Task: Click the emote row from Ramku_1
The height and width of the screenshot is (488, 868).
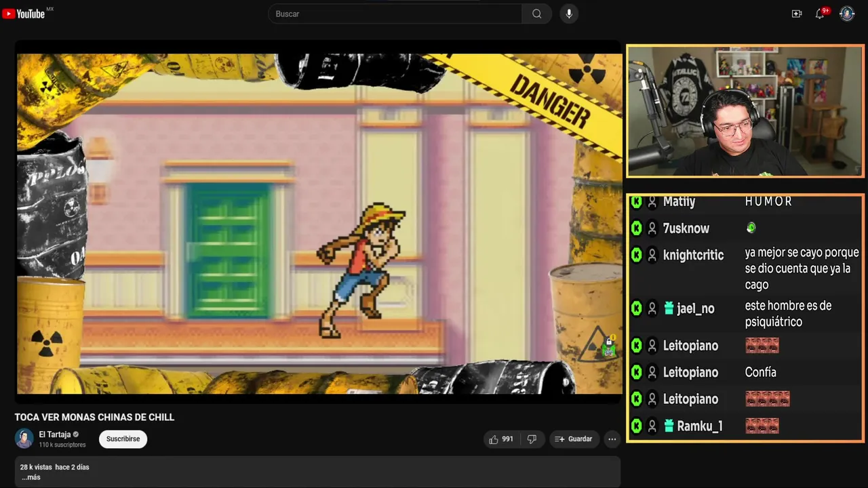Action: point(762,426)
